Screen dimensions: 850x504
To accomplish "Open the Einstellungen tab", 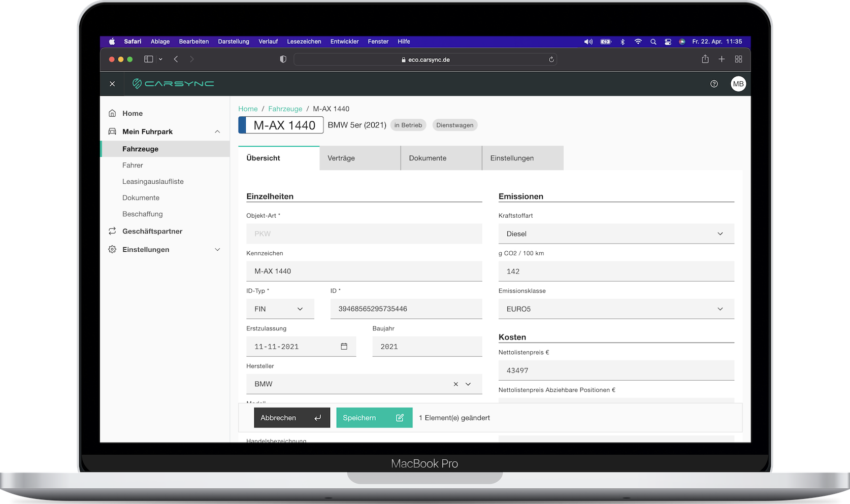I will pyautogui.click(x=522, y=158).
